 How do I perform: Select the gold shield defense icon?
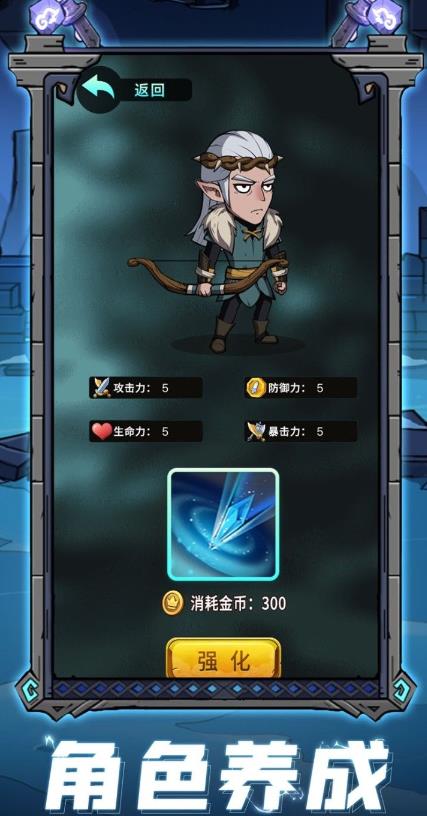click(x=256, y=388)
